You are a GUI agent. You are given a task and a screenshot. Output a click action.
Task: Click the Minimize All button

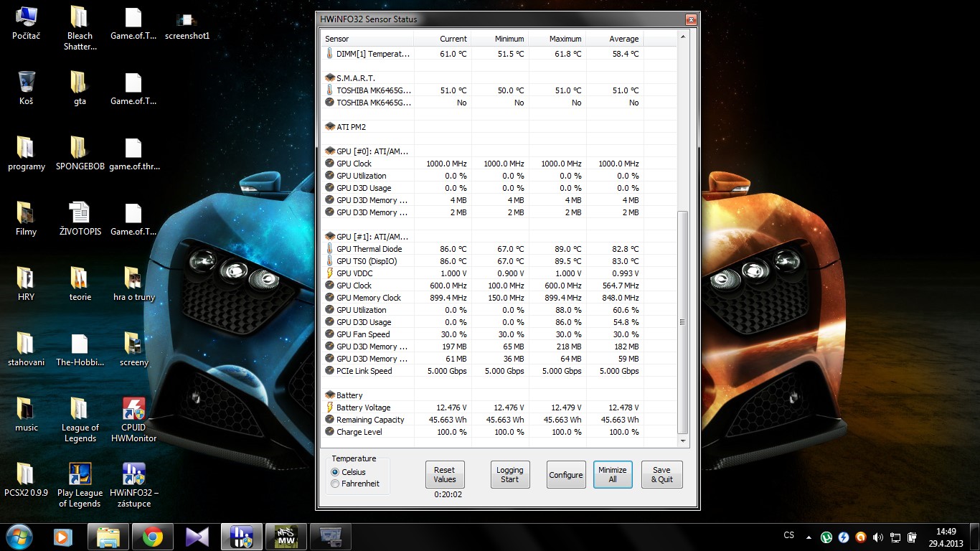coord(613,475)
